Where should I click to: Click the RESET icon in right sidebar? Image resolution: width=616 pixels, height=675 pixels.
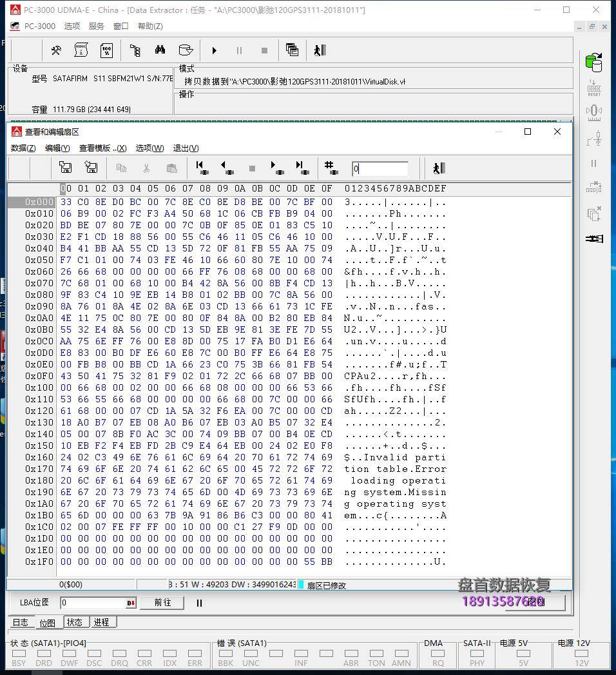pyautogui.click(x=594, y=88)
